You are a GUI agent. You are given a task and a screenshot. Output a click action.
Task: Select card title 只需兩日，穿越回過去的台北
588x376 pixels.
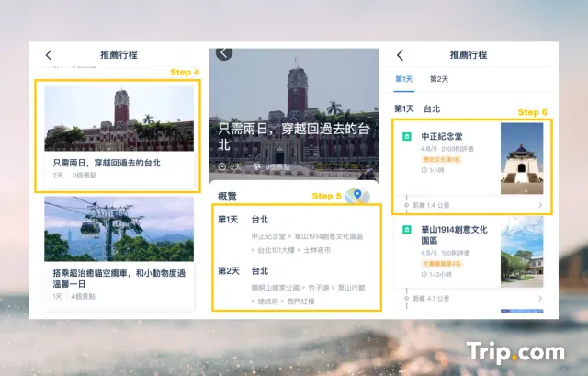coord(107,163)
